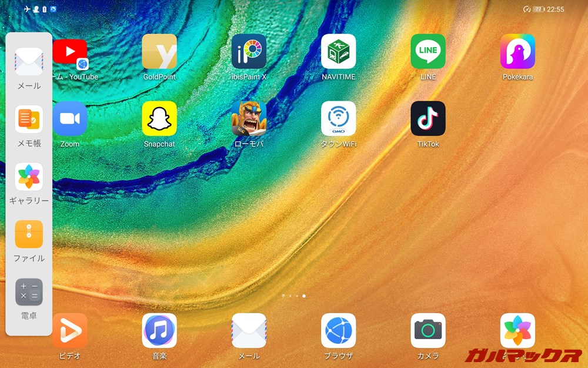Open the メモ帳 notes app from sidebar
The image size is (588, 368).
(x=28, y=120)
